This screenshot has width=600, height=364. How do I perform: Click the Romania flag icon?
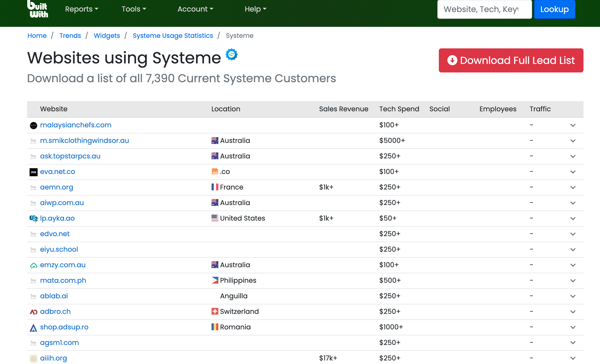coord(215,327)
